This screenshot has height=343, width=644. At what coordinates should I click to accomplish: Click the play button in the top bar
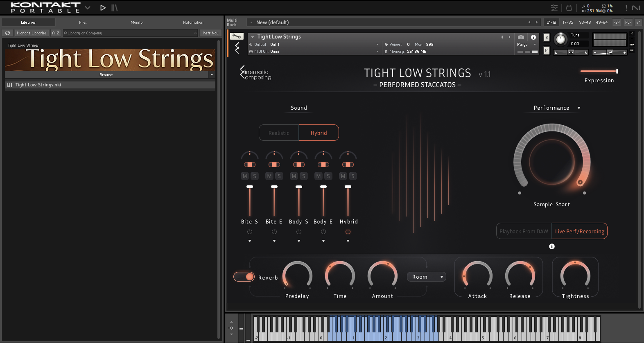coord(103,8)
